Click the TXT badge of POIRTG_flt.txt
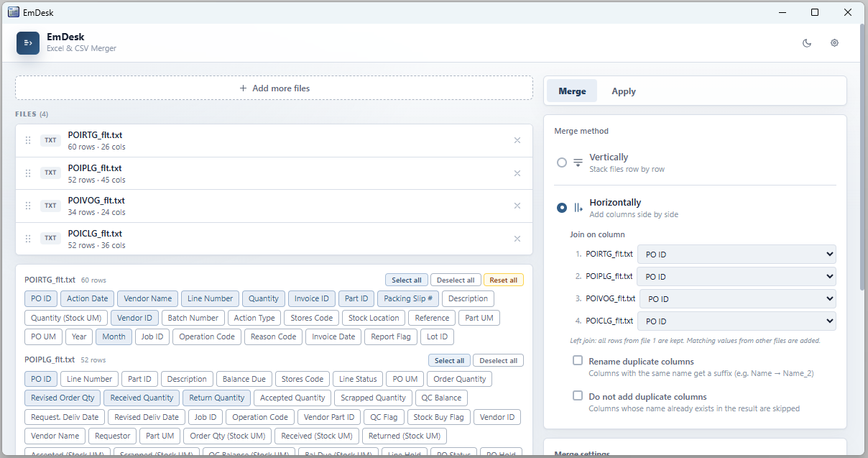 50,140
